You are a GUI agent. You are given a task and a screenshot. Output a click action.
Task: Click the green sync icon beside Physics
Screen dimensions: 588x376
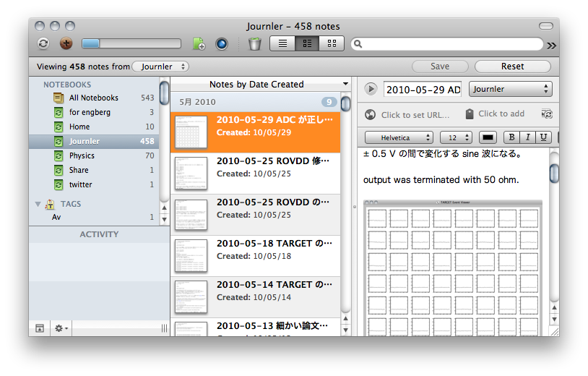point(59,155)
